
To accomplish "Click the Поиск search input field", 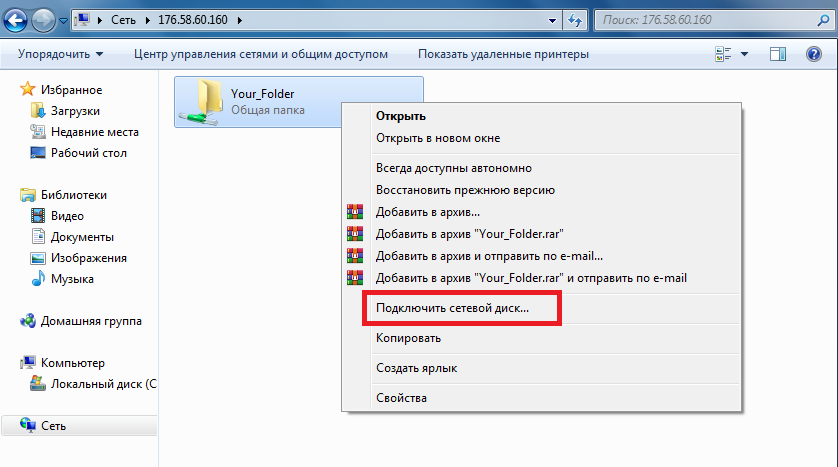I will (x=705, y=20).
